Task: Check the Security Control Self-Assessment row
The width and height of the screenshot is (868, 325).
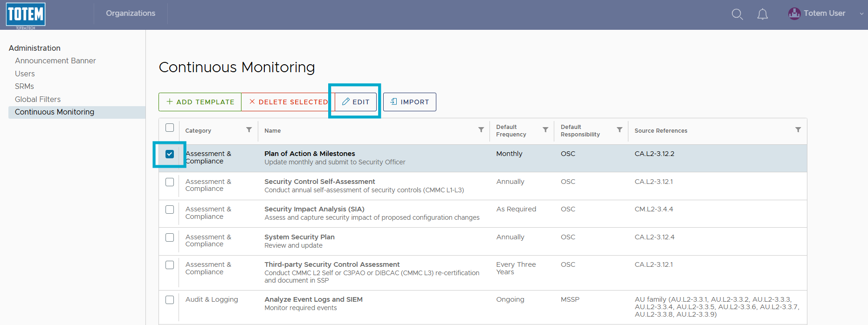Action: pos(170,182)
